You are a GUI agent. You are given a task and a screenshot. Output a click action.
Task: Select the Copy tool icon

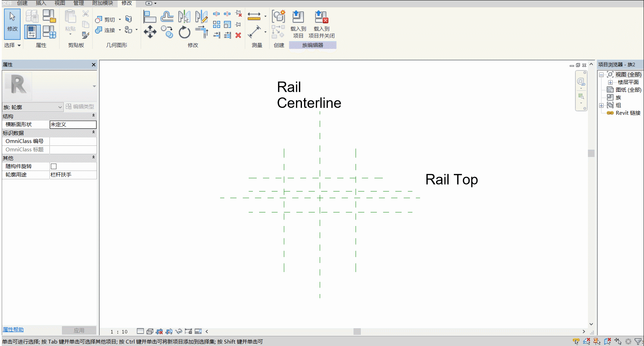[x=167, y=32]
